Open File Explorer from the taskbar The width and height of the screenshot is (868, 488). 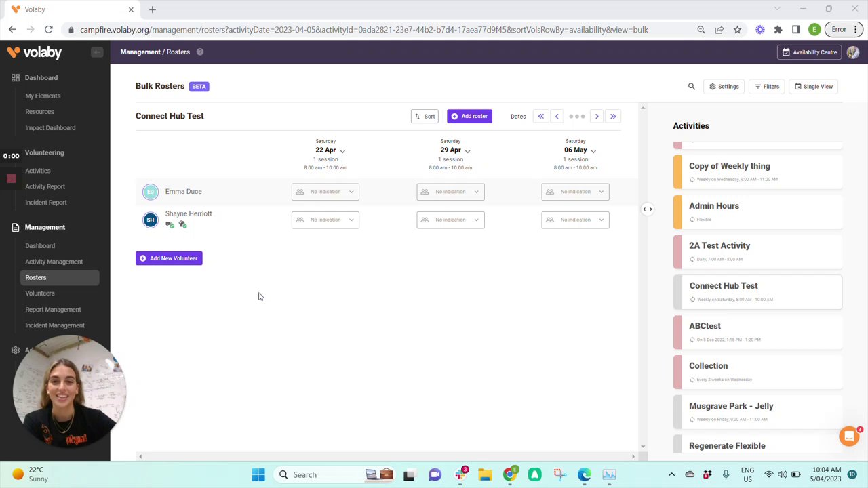(485, 475)
